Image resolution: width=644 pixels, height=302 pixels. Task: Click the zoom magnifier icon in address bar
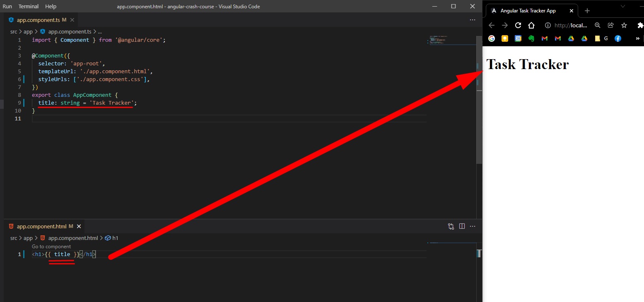pos(597,25)
